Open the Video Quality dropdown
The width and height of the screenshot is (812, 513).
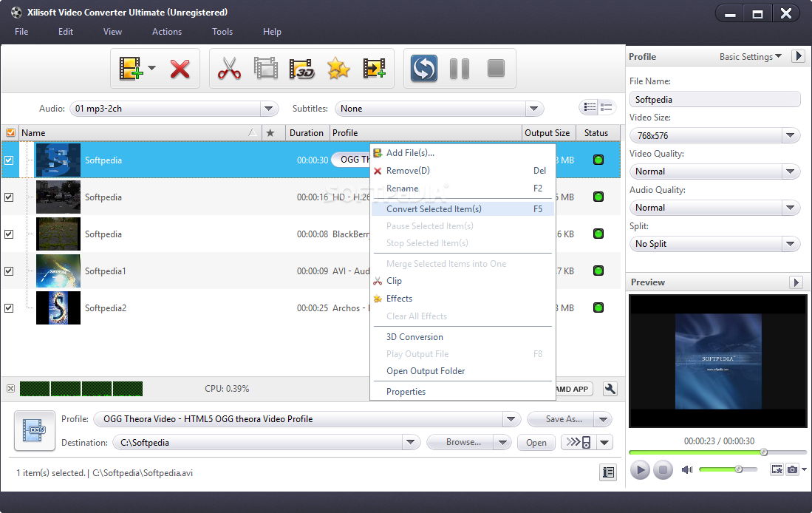tap(790, 171)
